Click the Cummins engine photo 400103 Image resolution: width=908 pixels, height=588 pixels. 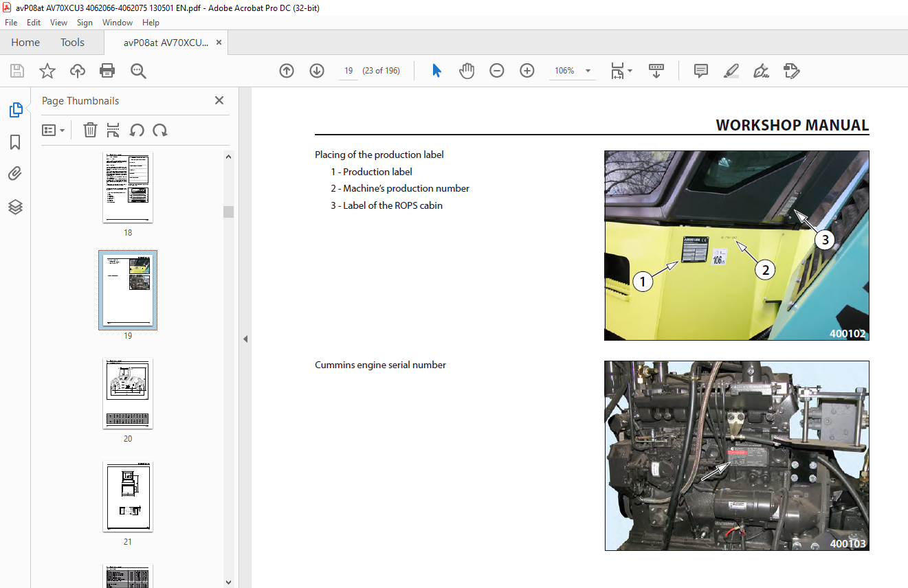737,455
